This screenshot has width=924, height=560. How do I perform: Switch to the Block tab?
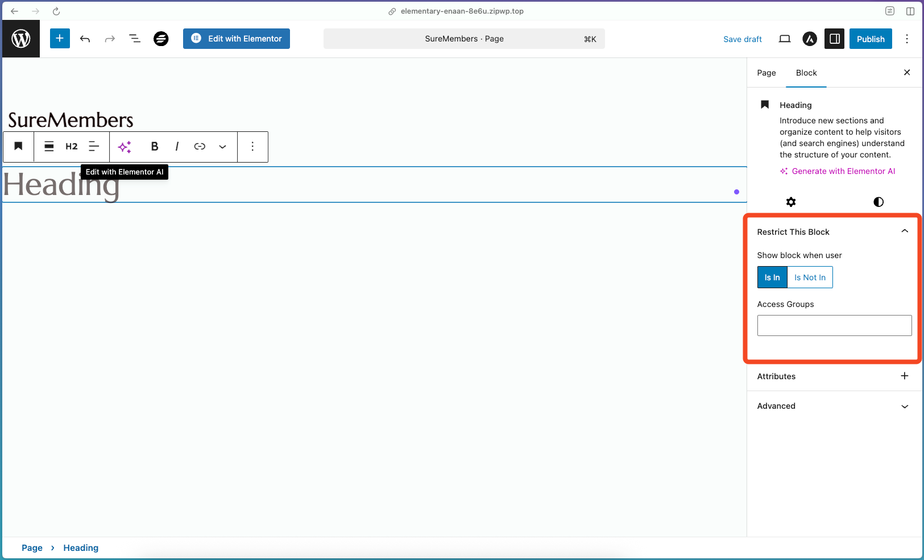click(806, 73)
